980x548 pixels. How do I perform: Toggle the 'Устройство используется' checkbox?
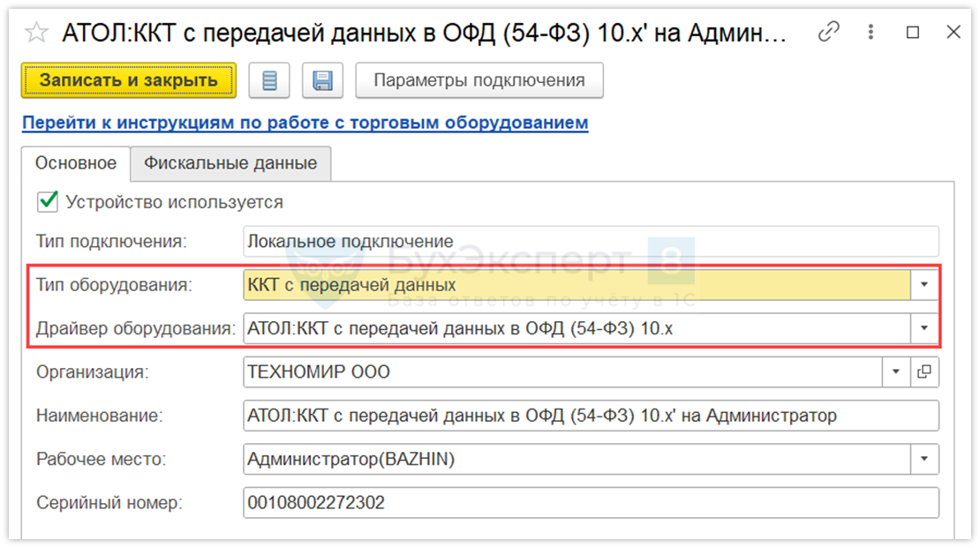point(48,202)
